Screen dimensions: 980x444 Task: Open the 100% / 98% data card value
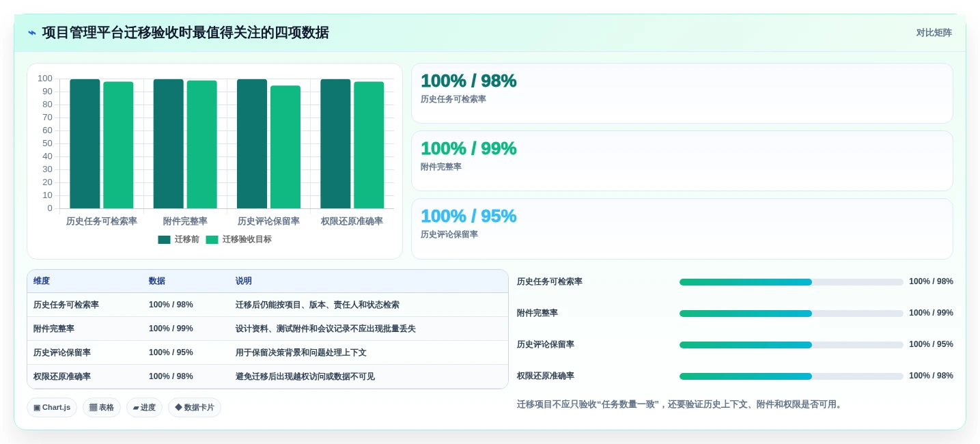click(x=468, y=81)
